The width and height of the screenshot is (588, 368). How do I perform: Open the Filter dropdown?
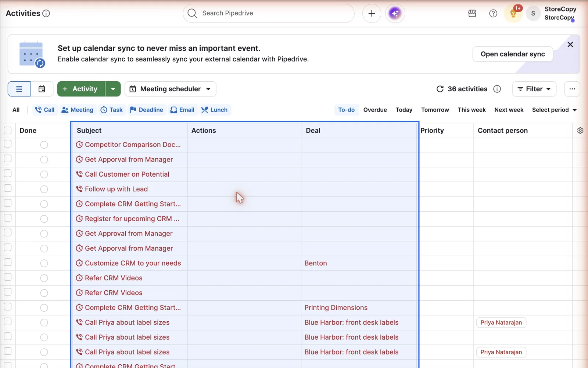tap(534, 89)
